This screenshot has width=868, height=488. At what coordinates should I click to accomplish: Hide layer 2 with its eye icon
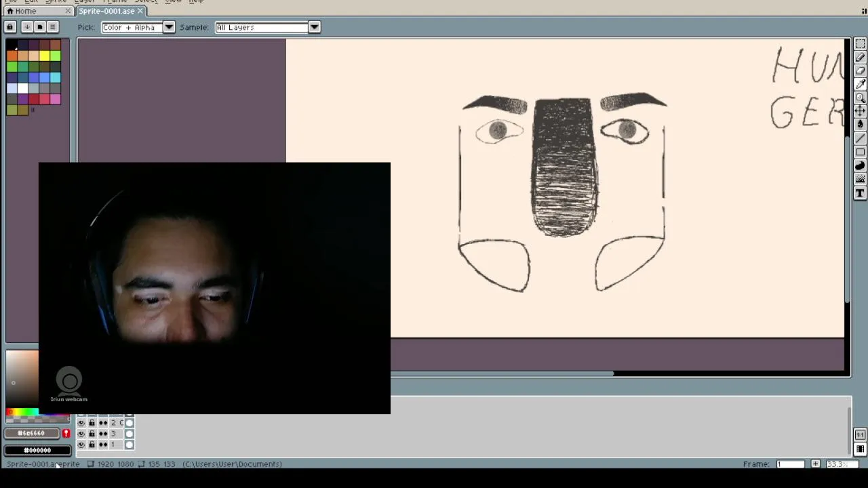pyautogui.click(x=81, y=423)
